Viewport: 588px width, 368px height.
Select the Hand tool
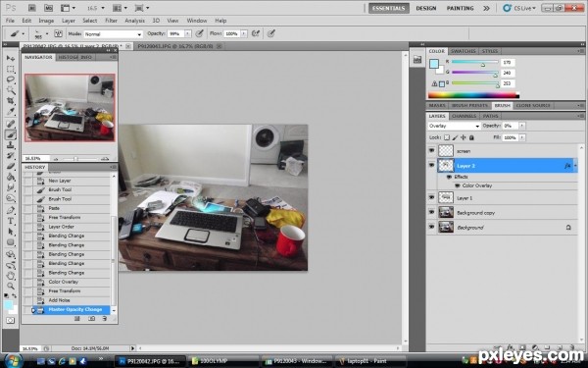[11, 276]
